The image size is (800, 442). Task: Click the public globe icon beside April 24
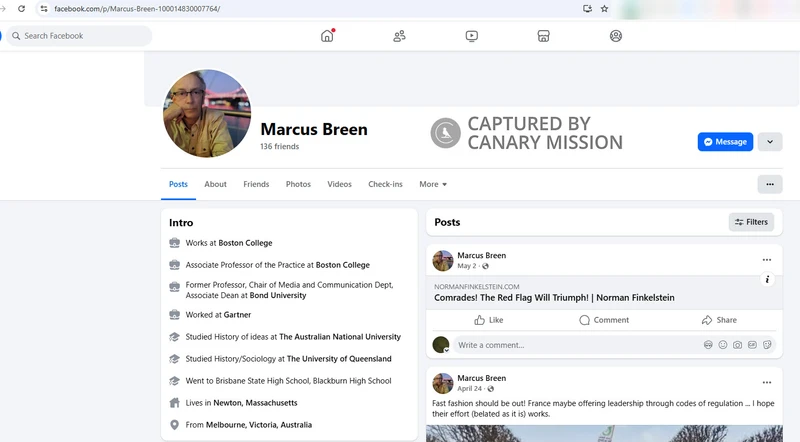coord(490,388)
